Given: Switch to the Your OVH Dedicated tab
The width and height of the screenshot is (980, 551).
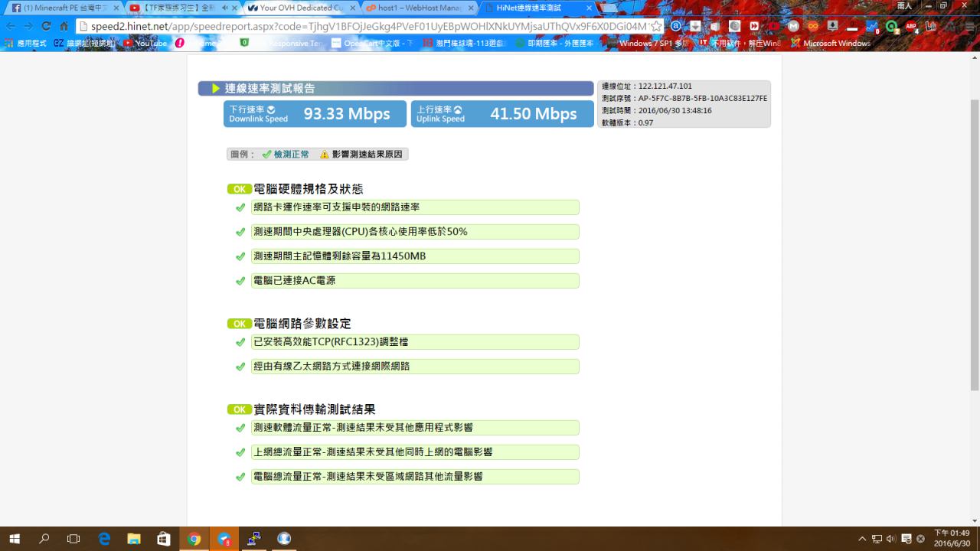Looking at the screenshot, I should (x=299, y=8).
